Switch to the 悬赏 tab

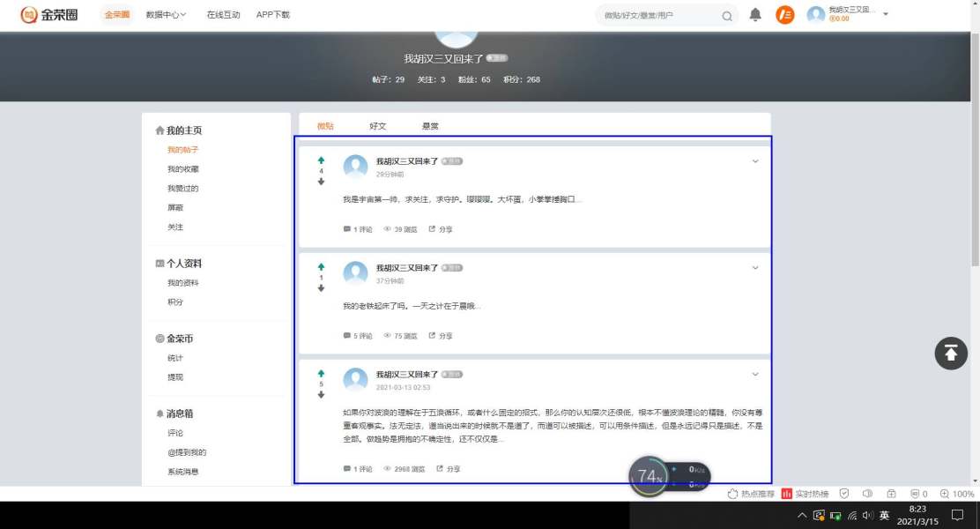pyautogui.click(x=430, y=126)
